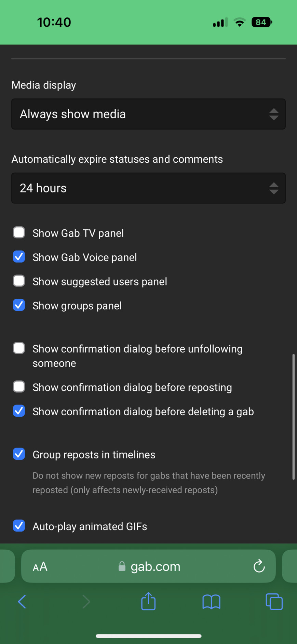Tap the battery indicator icon
This screenshot has height=644, width=297.
tap(261, 22)
